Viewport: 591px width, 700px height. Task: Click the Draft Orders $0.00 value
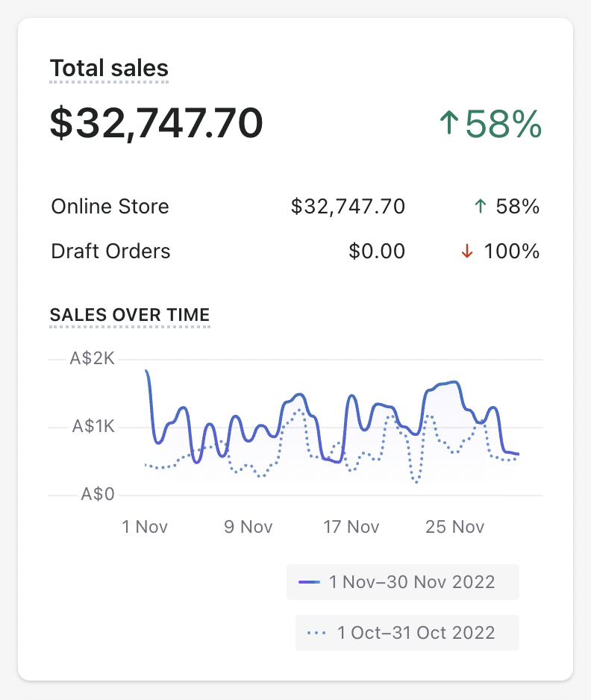[377, 251]
